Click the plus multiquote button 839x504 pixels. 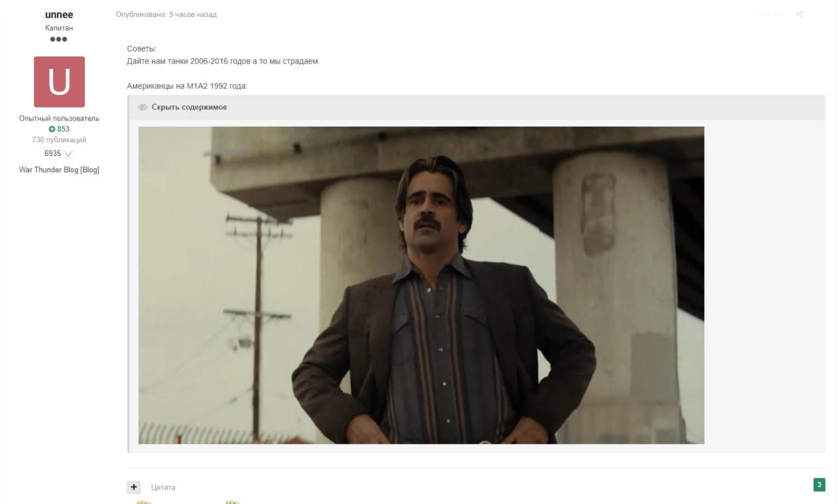[x=134, y=487]
